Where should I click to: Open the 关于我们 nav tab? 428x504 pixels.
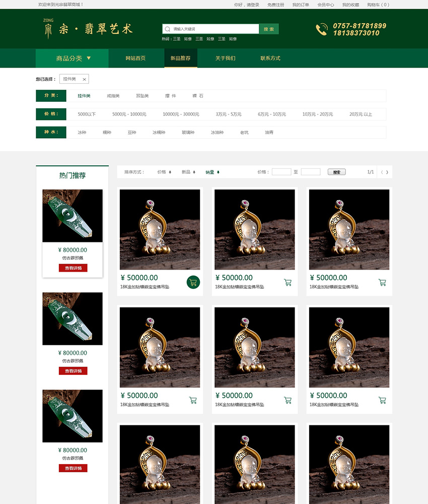click(226, 58)
